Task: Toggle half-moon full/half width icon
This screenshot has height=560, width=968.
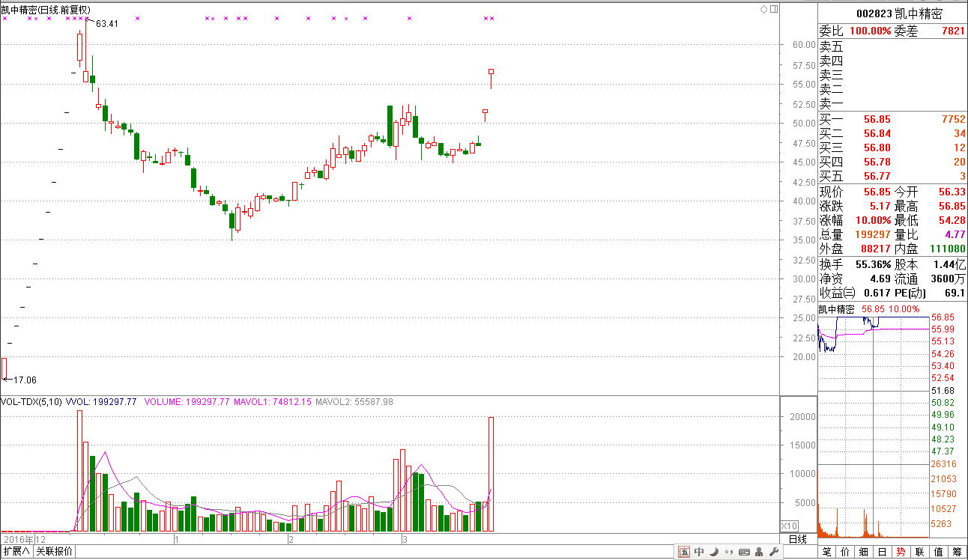Action: coord(714,553)
